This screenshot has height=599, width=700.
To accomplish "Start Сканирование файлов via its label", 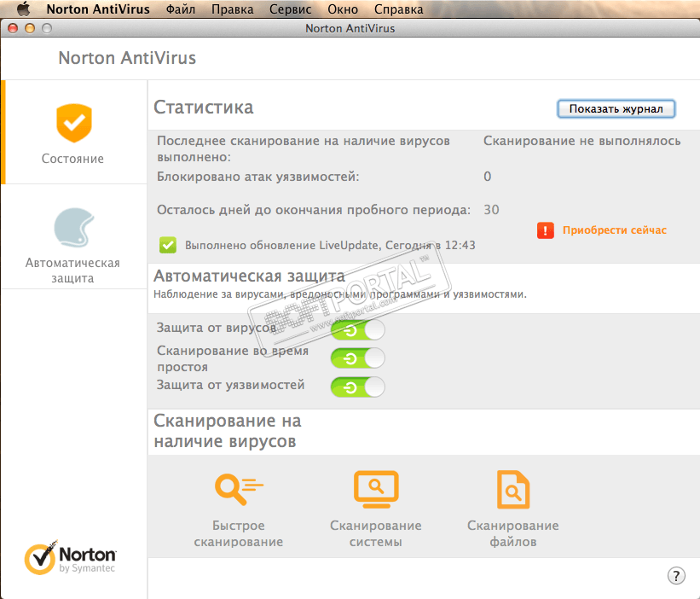I will (x=513, y=533).
